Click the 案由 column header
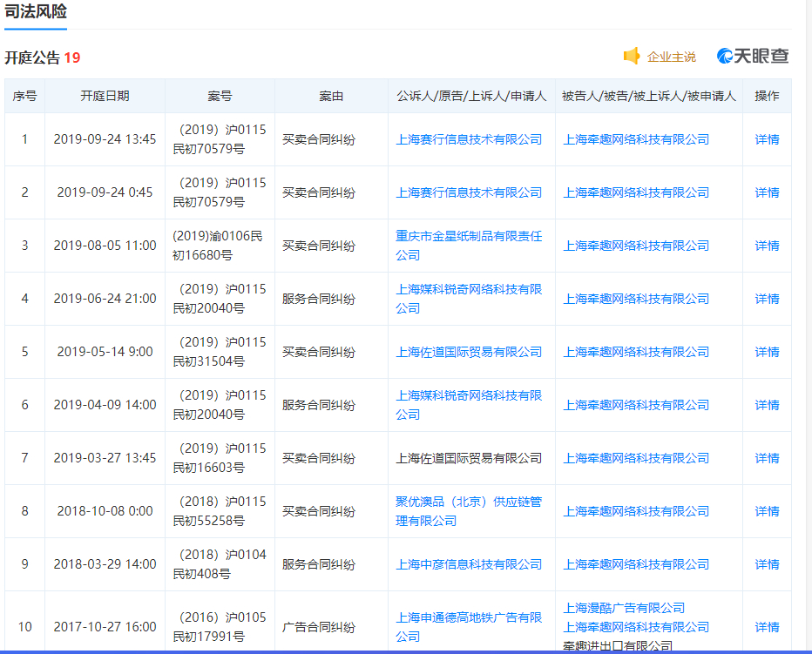 coord(331,96)
